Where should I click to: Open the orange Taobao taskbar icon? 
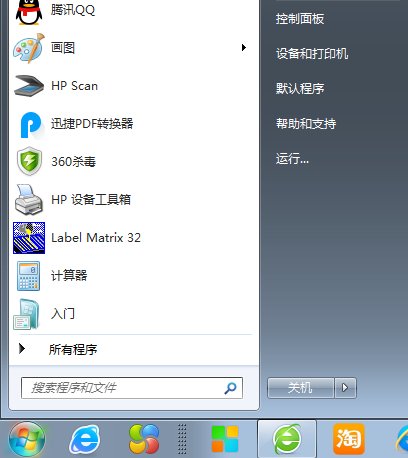tap(349, 439)
